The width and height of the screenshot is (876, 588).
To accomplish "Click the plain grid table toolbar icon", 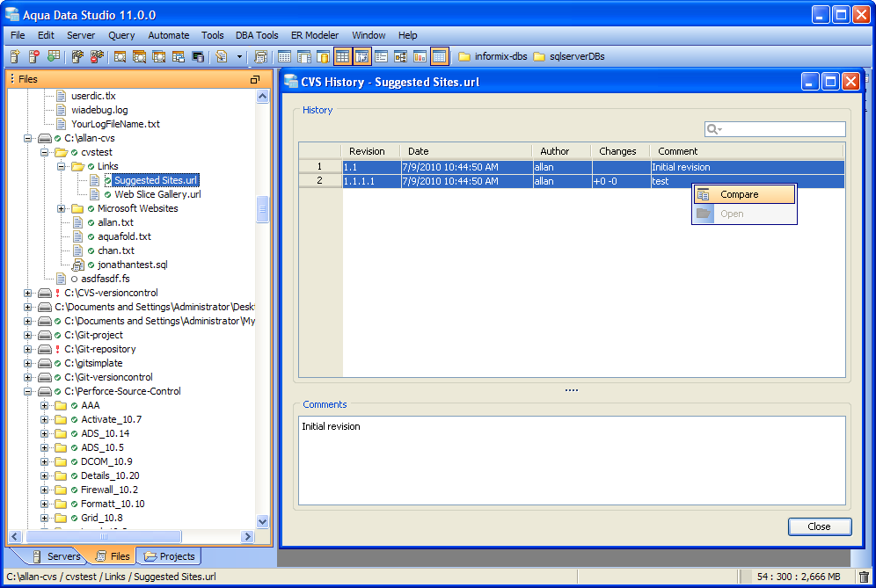I will (x=284, y=56).
